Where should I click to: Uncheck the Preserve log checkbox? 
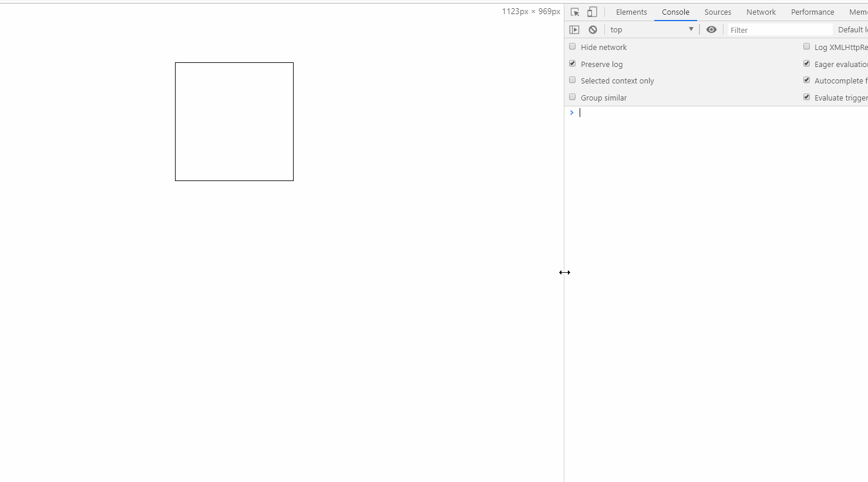pos(573,63)
